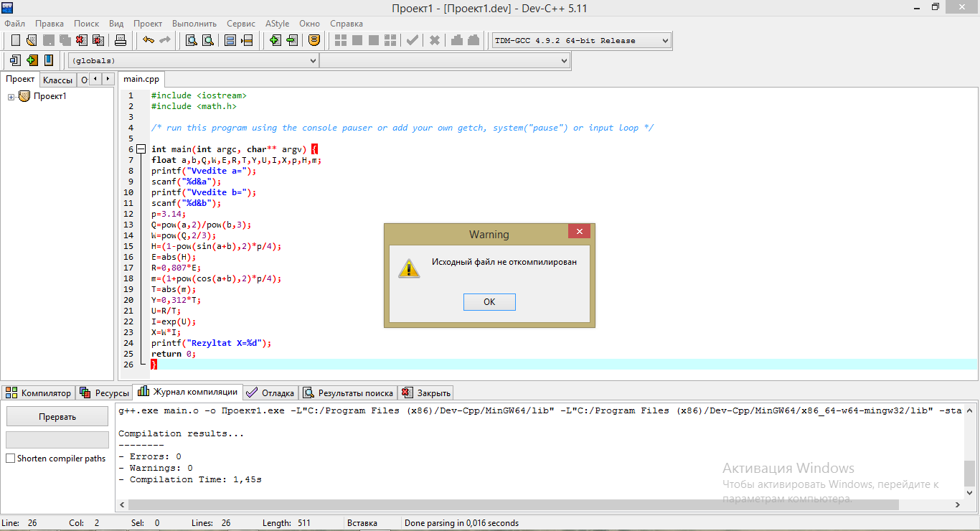Click the Profile analysis icon

point(457,40)
